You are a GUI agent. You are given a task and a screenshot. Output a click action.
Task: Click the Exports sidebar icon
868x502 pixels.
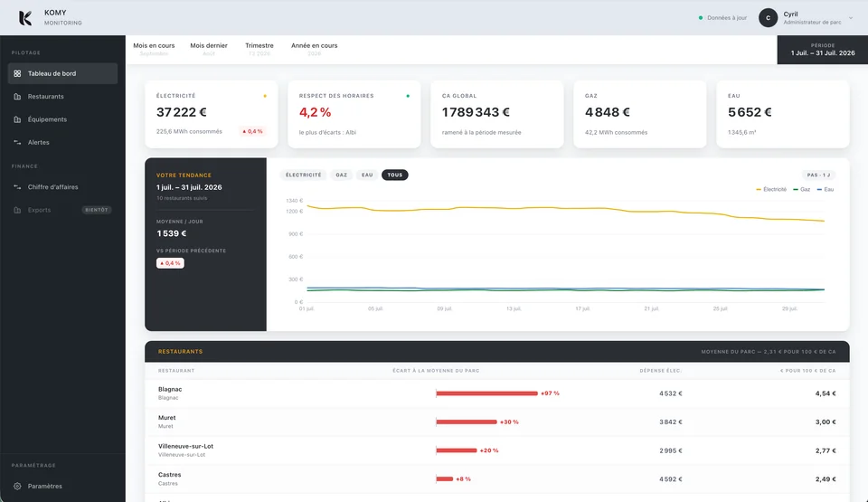point(17,210)
